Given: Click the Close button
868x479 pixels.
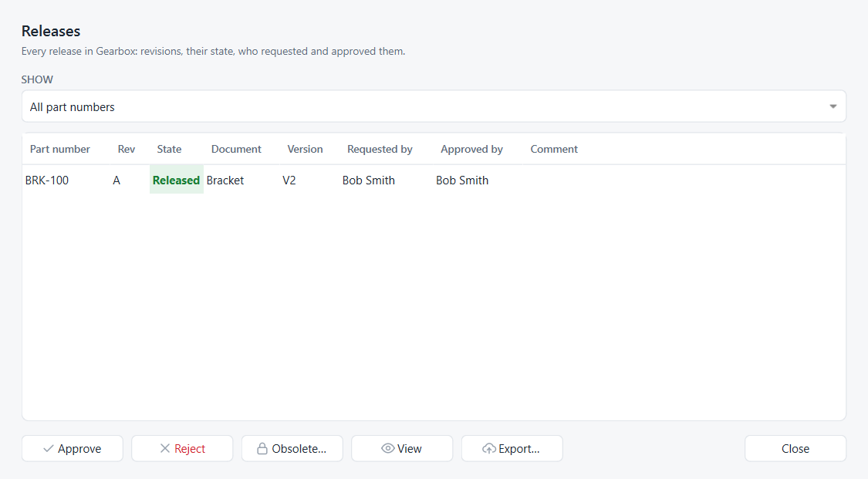Looking at the screenshot, I should (795, 449).
